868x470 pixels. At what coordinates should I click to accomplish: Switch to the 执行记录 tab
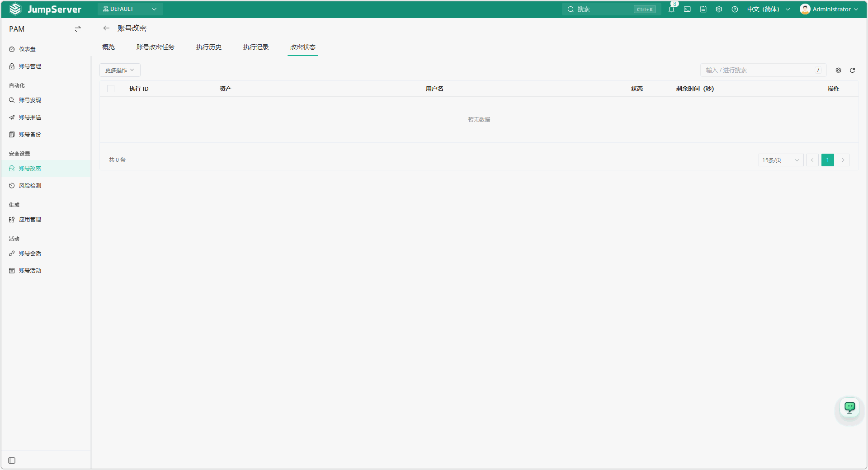tap(256, 47)
